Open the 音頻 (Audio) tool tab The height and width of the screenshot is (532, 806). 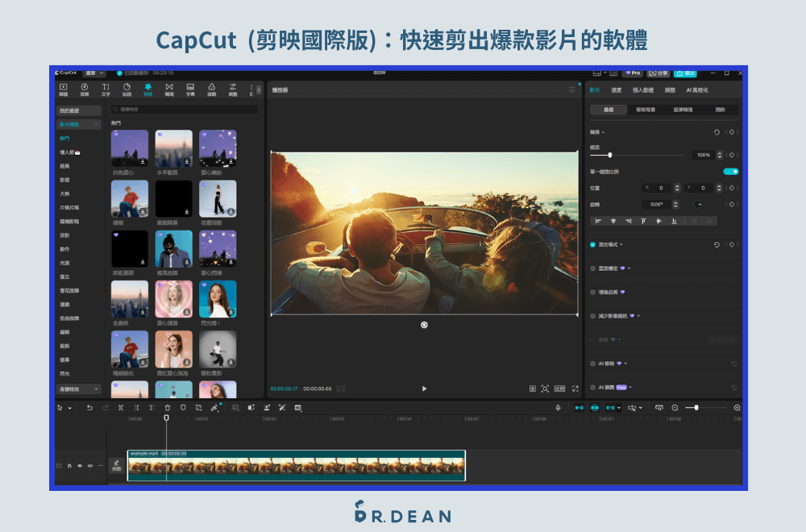pos(85,89)
